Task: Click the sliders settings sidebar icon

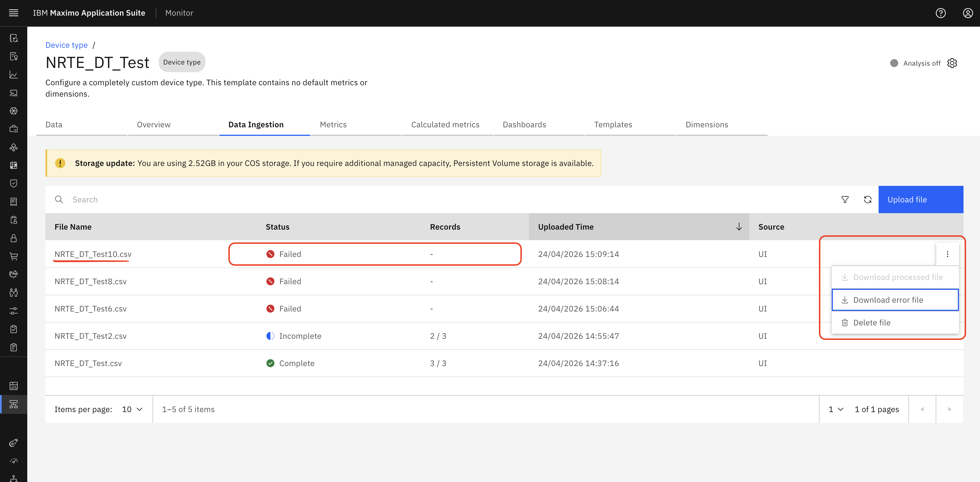Action: pos(14,311)
